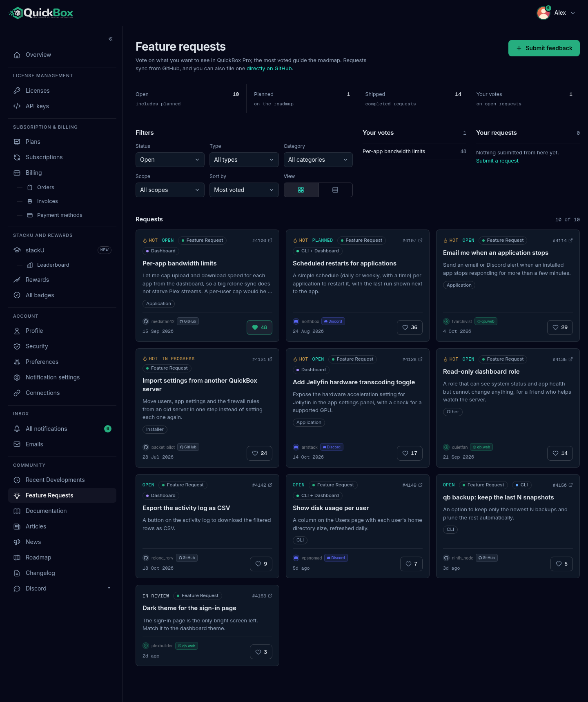Screen dimensions: 588x702
Task: Remove vote on Per-app bandwidth limits
Action: [259, 328]
